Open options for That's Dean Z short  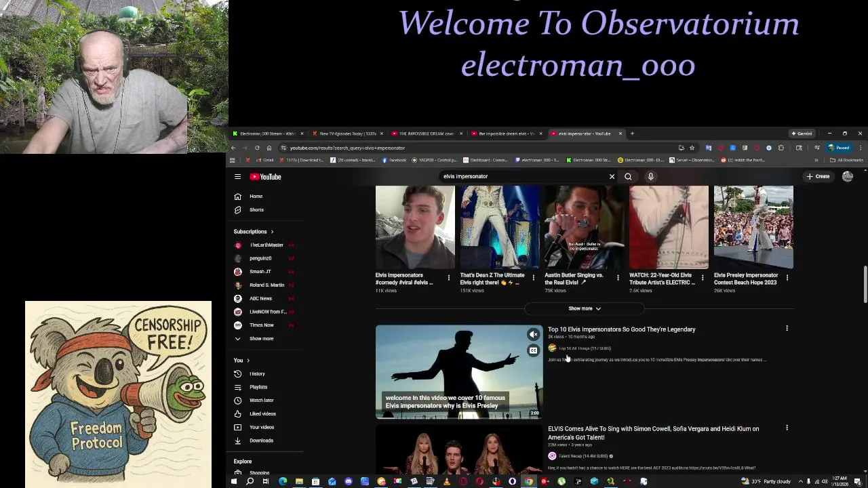point(533,278)
